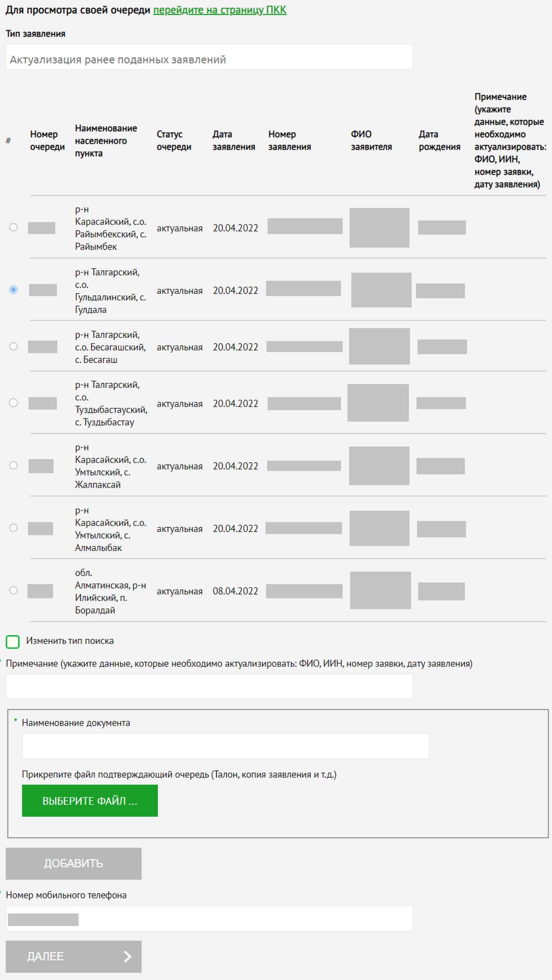Click the Примечание text input field
Screen dimensions: 552x980
pos(209,687)
